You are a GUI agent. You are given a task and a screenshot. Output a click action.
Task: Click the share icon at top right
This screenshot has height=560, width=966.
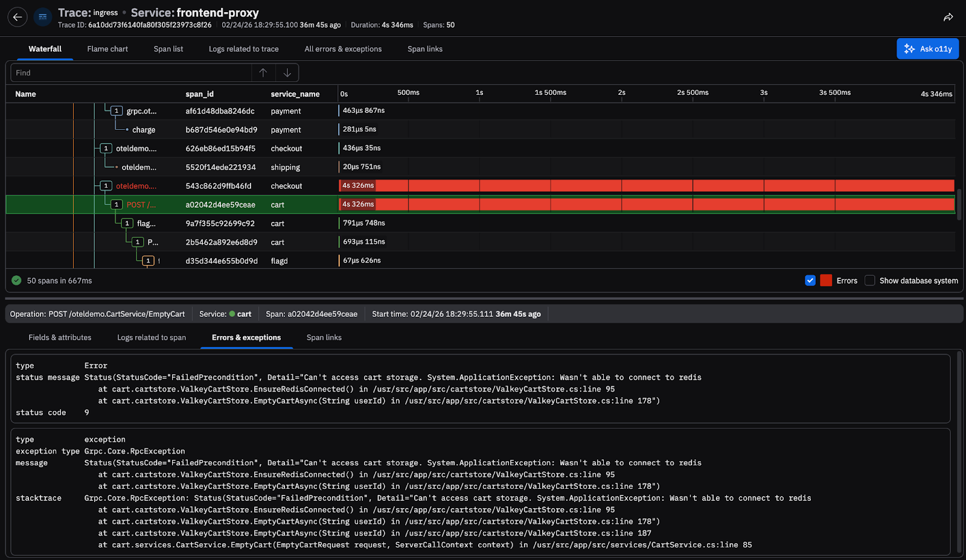pyautogui.click(x=948, y=17)
